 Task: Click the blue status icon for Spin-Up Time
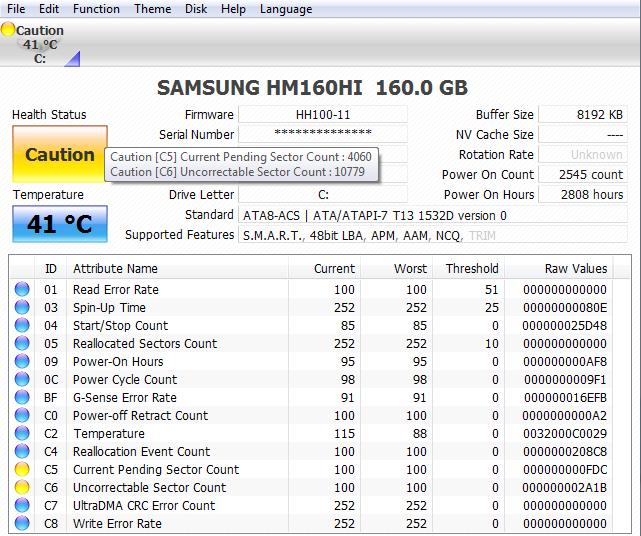click(22, 307)
